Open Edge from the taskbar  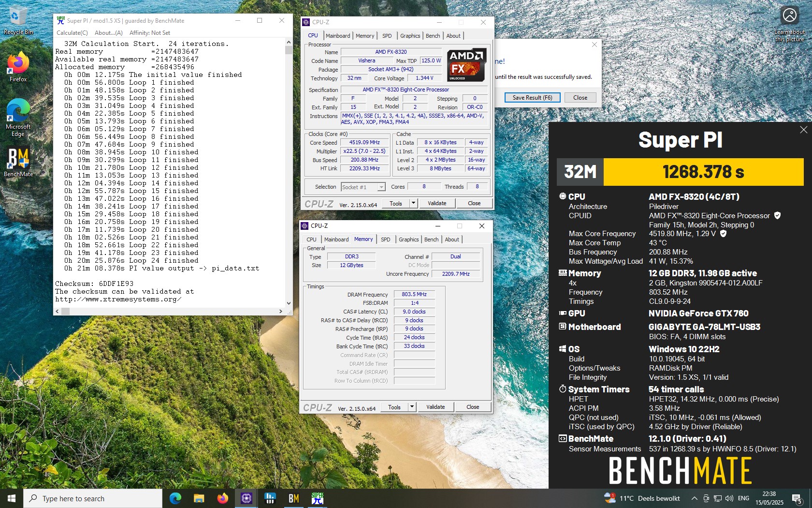pyautogui.click(x=175, y=498)
